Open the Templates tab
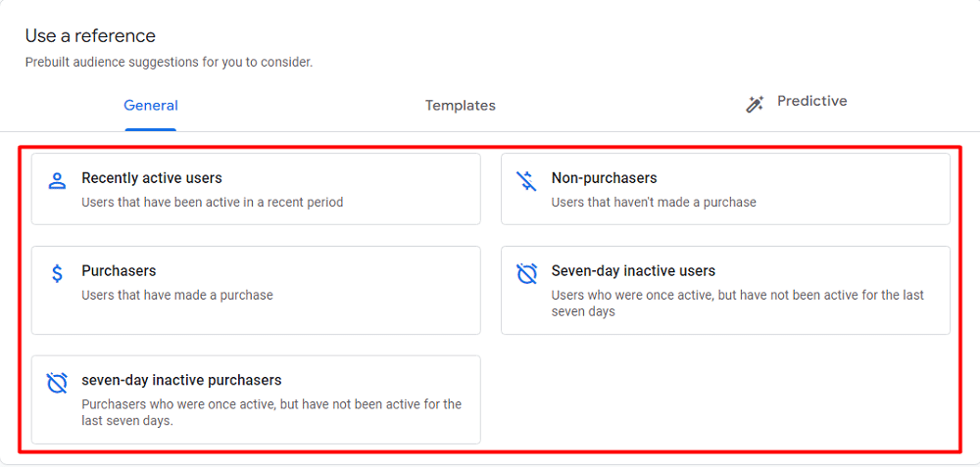The height and width of the screenshot is (467, 980). point(461,106)
